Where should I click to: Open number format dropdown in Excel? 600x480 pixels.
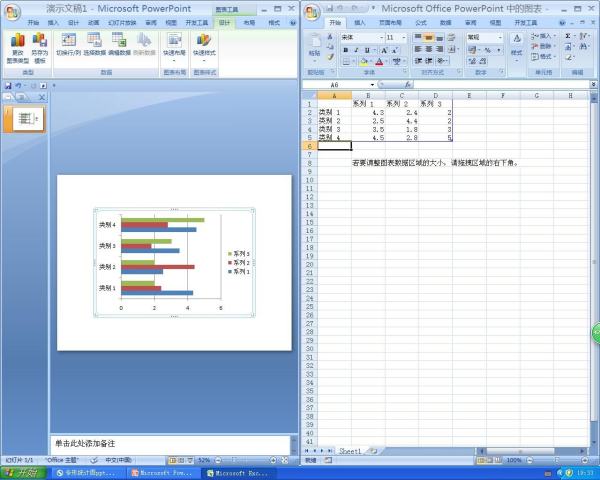point(500,38)
